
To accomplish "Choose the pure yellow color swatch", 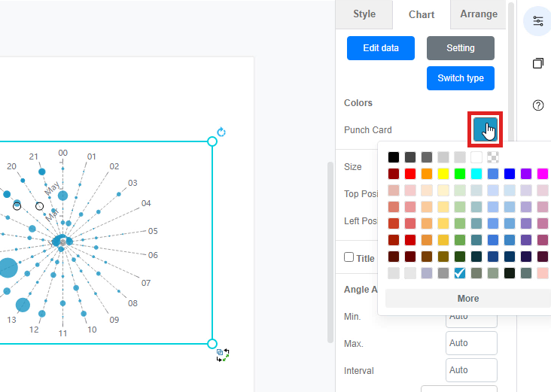I will (443, 174).
